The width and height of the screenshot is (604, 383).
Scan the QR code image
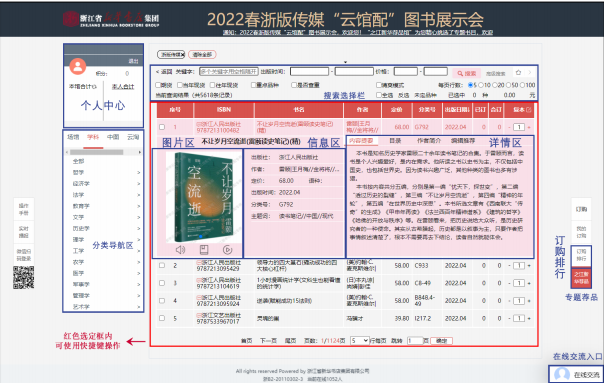click(23, 277)
